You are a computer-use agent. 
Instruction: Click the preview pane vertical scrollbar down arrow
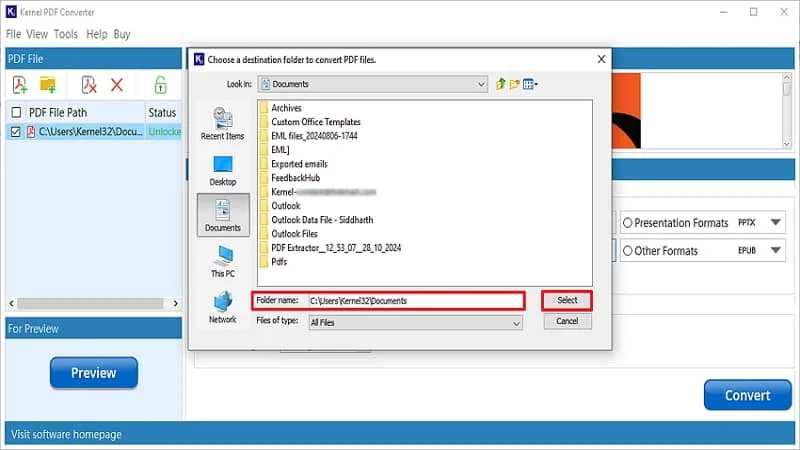point(786,144)
